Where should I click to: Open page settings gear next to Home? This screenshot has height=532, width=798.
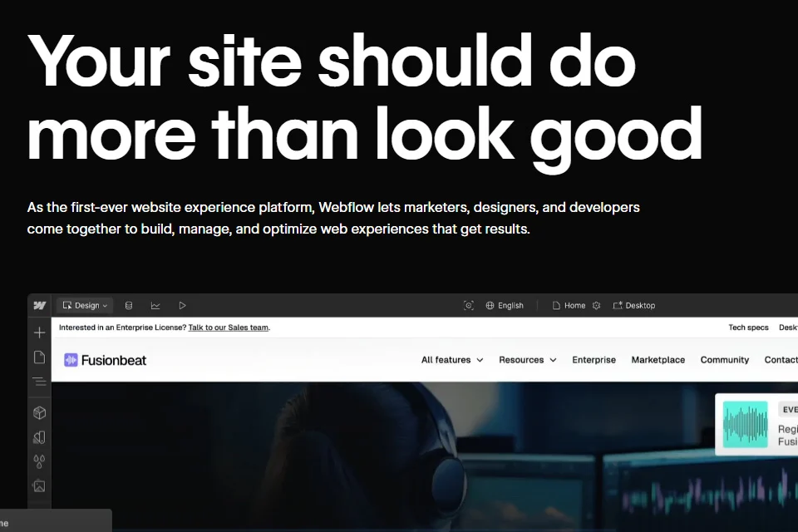coord(597,305)
